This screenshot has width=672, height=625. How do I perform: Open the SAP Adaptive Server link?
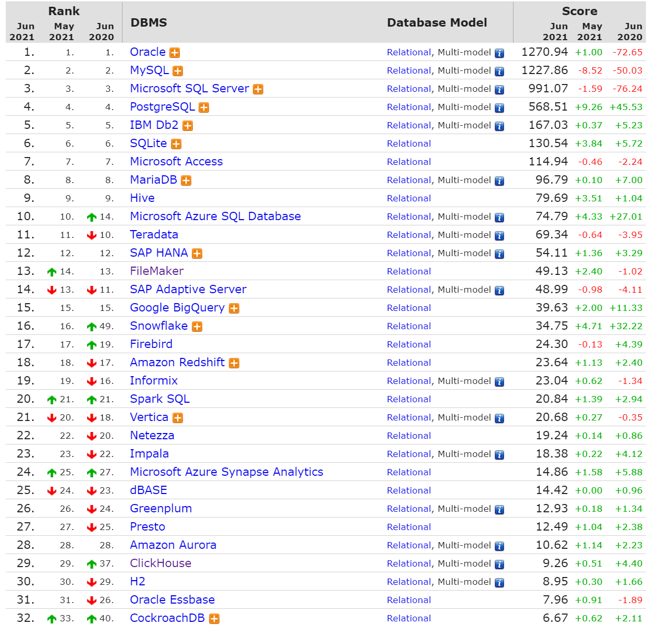point(188,290)
